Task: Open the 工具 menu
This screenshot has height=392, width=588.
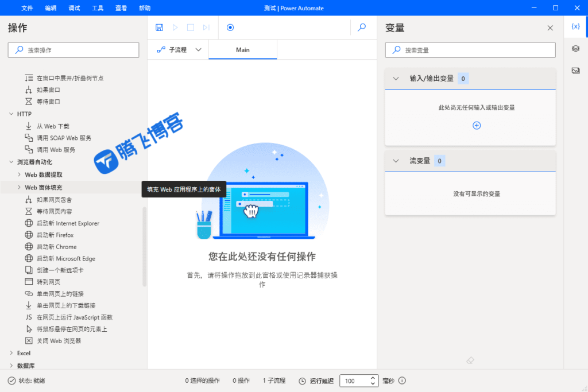Action: point(98,7)
